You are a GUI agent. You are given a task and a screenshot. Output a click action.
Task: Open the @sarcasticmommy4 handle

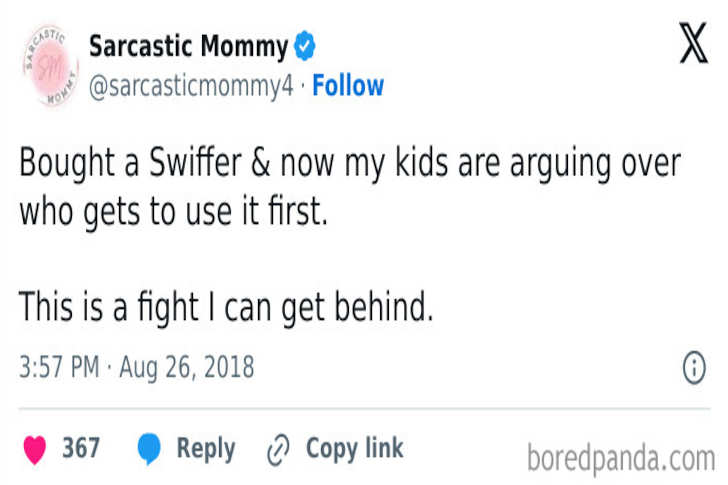tap(191, 86)
